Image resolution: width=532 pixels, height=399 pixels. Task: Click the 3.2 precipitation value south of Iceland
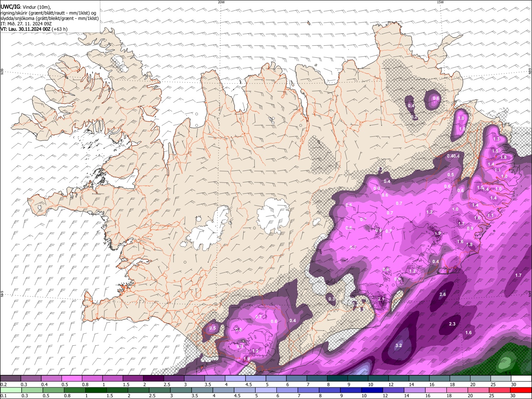pyautogui.click(x=399, y=346)
